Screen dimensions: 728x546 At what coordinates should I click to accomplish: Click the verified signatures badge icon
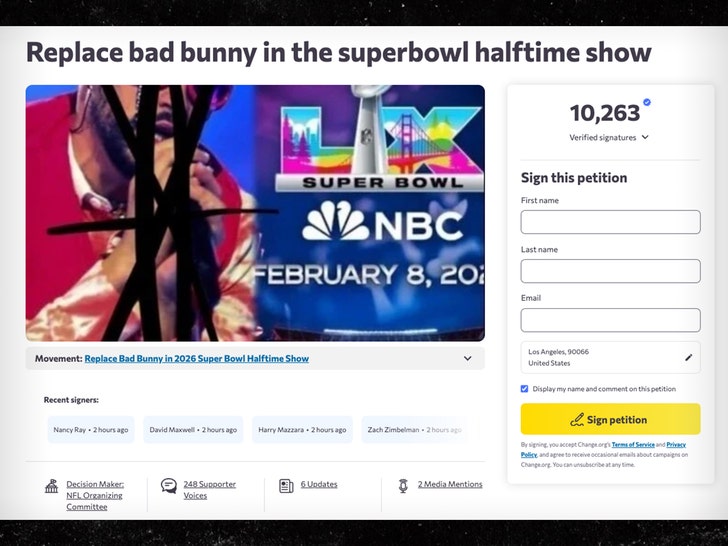tap(646, 102)
